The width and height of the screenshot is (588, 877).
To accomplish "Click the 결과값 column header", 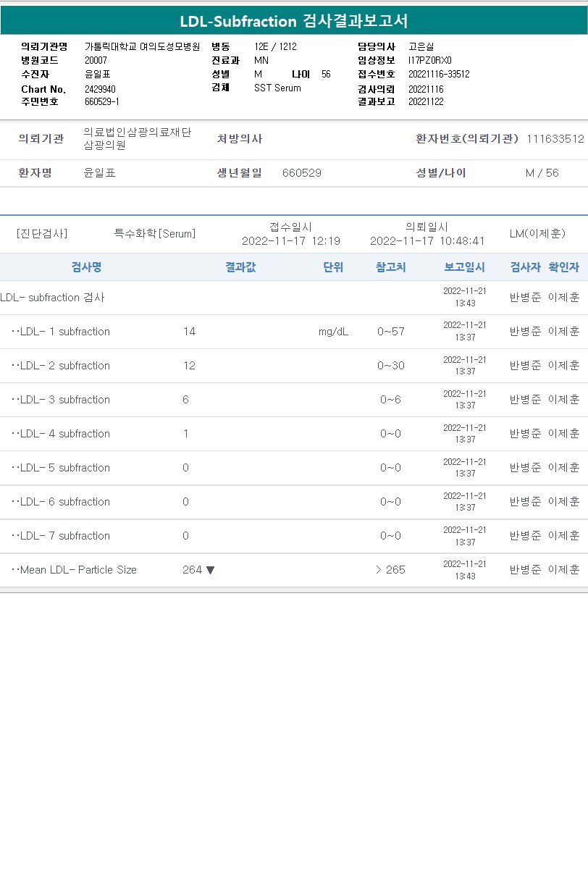I will [240, 267].
